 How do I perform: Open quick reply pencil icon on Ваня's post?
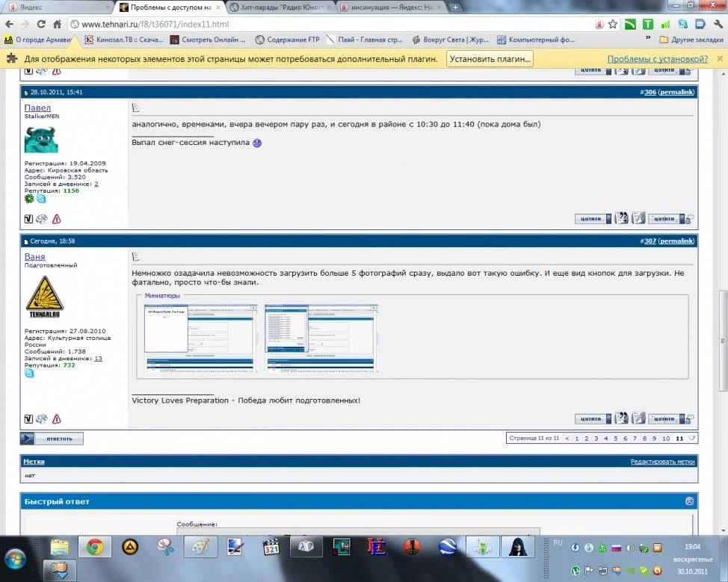point(638,418)
